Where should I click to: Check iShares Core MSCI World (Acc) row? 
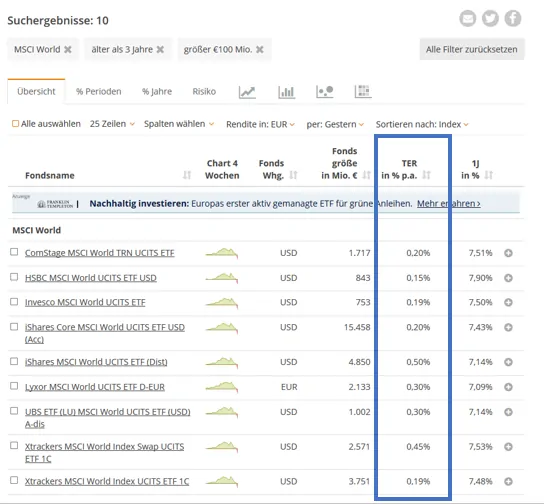click(14, 326)
